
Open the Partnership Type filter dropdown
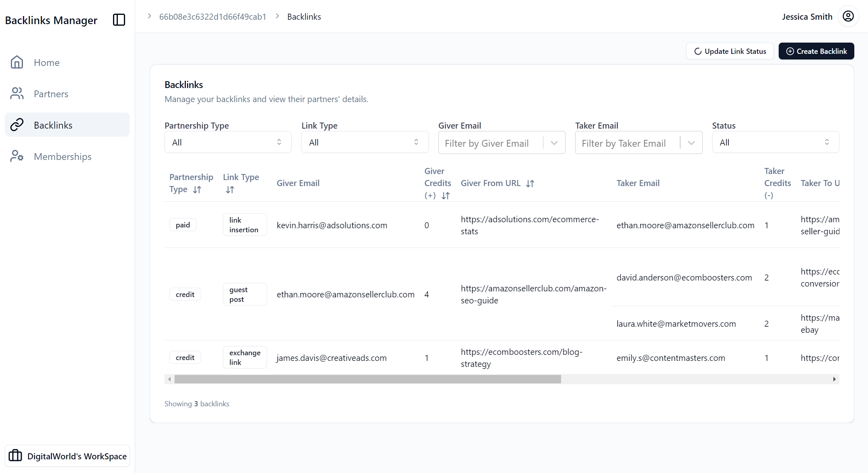click(x=228, y=142)
